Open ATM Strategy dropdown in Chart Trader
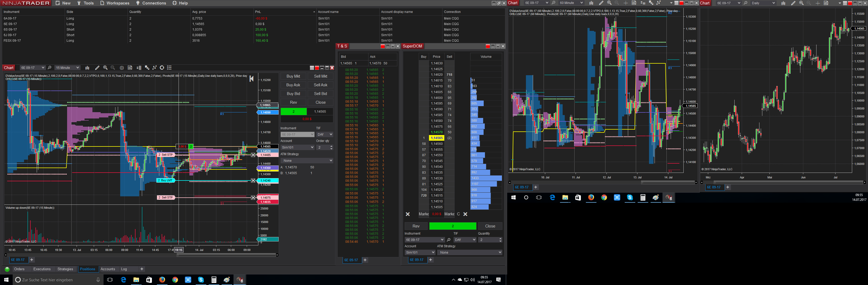Image resolution: width=868 pixels, height=285 pixels. tap(307, 161)
